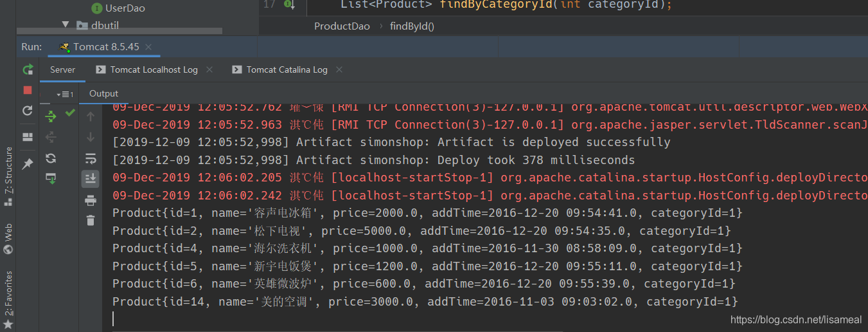Click the Product id=4 output line
The width and height of the screenshot is (868, 332).
[427, 248]
